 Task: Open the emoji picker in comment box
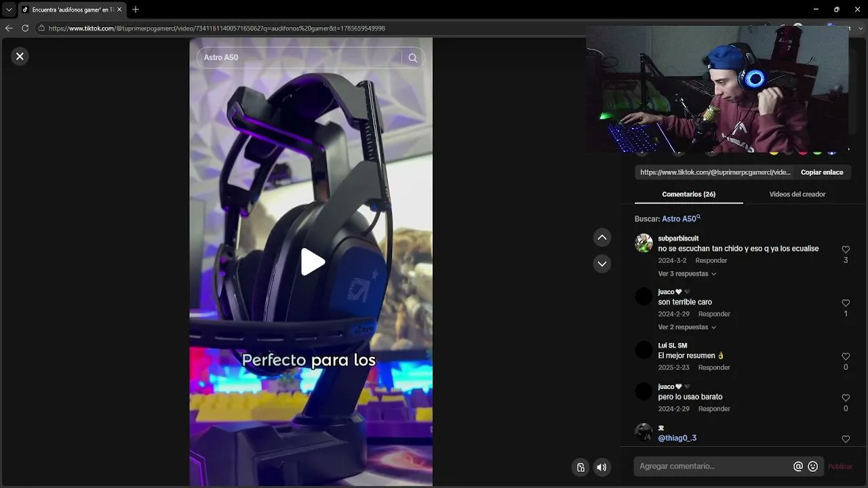(x=813, y=466)
